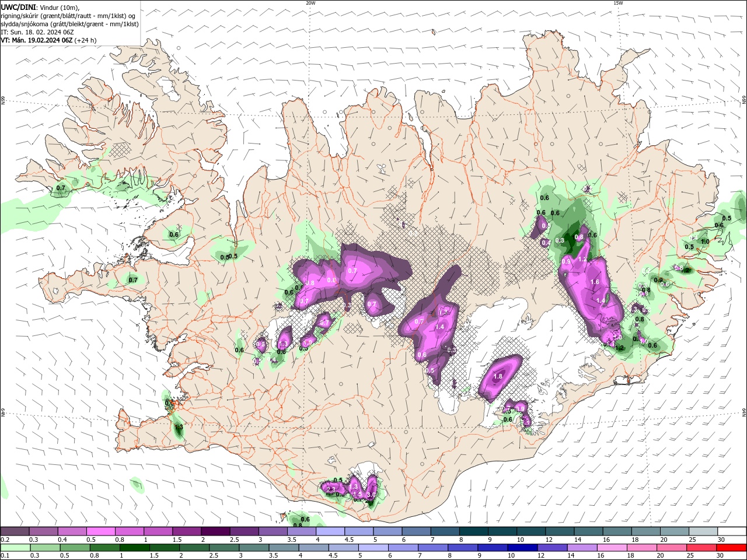The image size is (747, 560).
Task: Pick the blue 8 swatch in the lower scale
Action: (462, 548)
